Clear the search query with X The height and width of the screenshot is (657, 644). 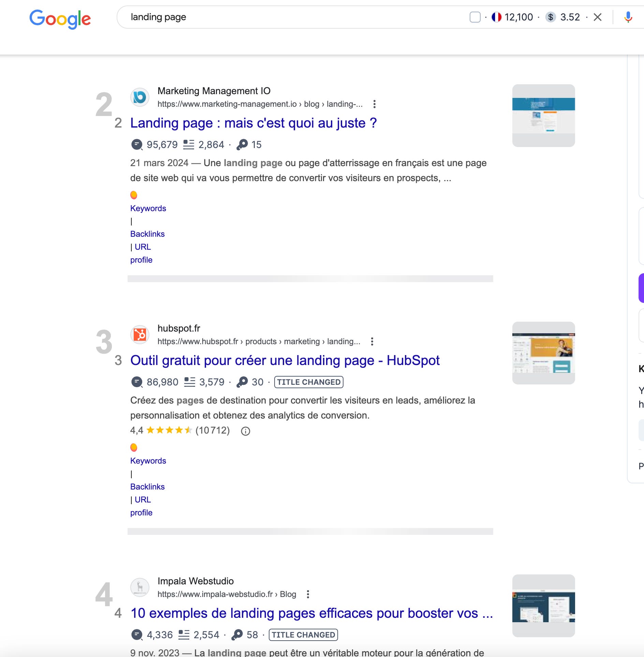coord(598,17)
